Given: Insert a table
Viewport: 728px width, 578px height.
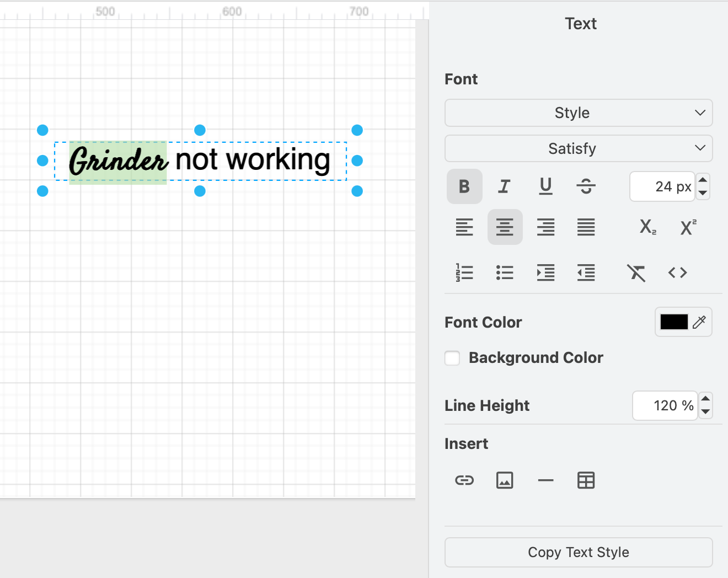Looking at the screenshot, I should (x=586, y=480).
